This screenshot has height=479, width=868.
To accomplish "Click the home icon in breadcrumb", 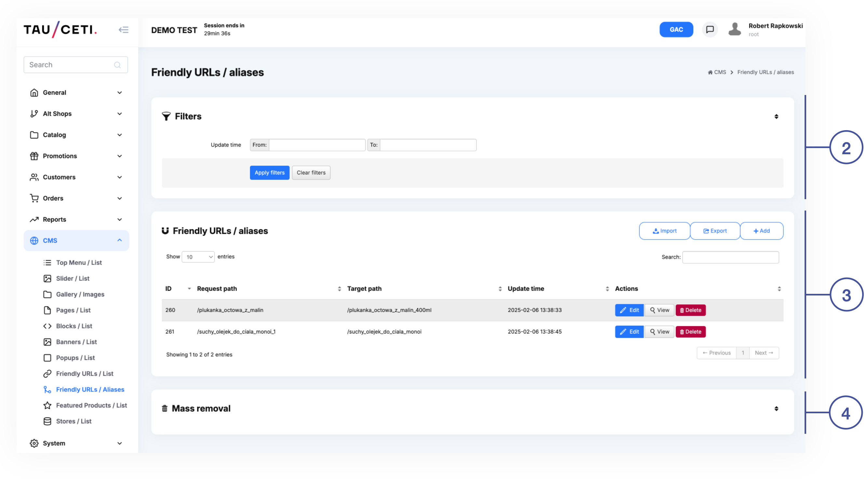I will coord(710,72).
